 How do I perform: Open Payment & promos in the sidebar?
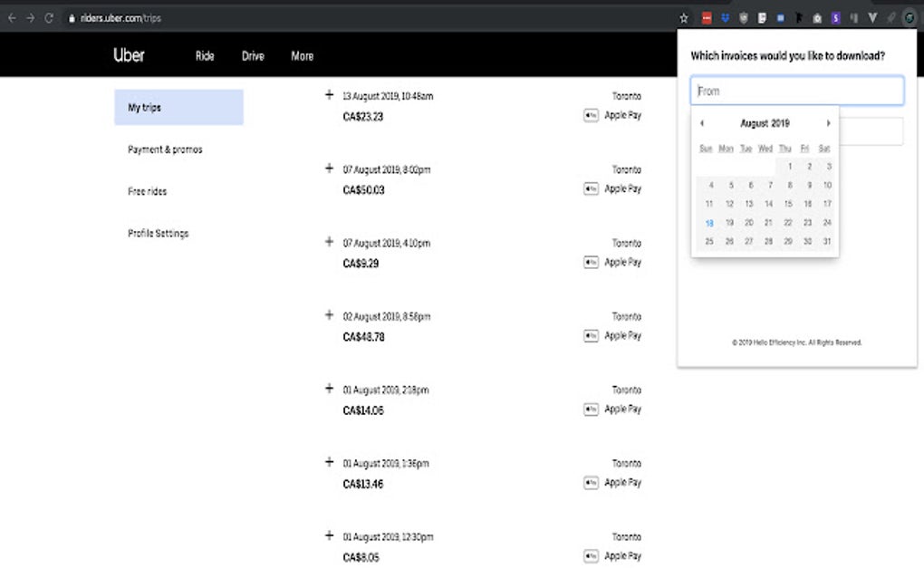click(x=163, y=149)
